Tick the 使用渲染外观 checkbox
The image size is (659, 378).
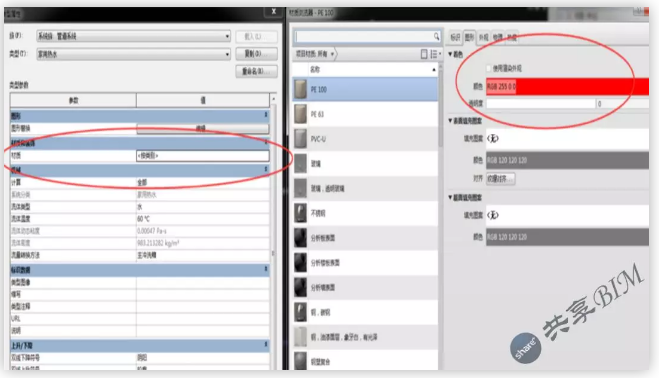coord(488,68)
